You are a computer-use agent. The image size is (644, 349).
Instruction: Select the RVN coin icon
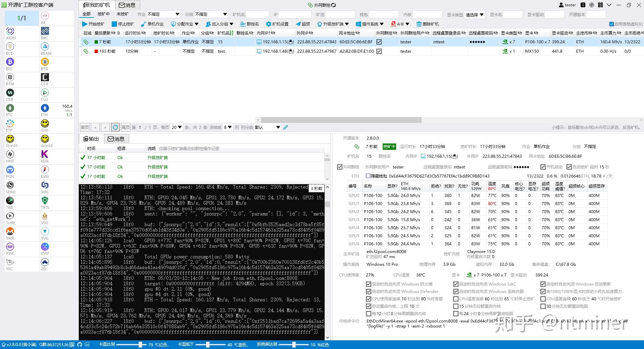(x=45, y=169)
